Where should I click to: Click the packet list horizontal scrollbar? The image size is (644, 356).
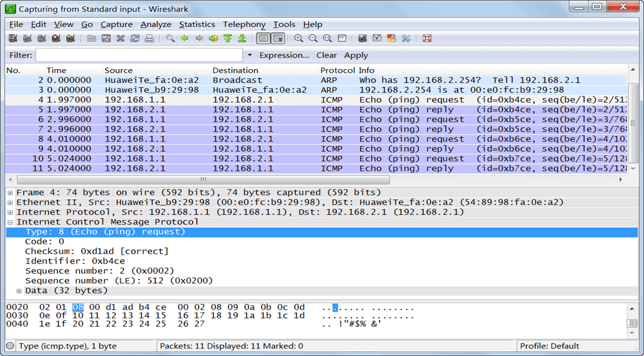pyautogui.click(x=204, y=180)
